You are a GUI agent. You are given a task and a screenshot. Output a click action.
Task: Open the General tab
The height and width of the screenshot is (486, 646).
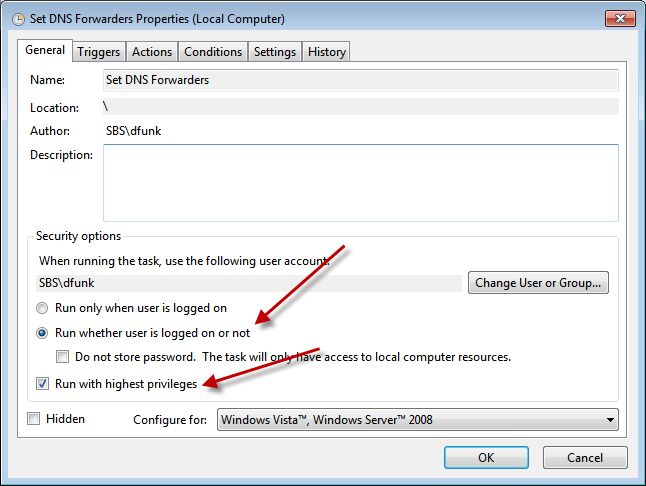tap(45, 50)
